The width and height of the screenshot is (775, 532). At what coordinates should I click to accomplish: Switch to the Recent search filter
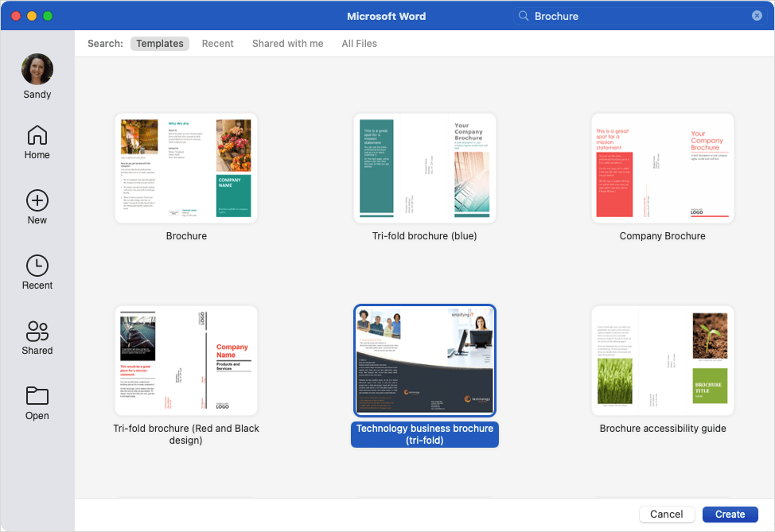tap(217, 44)
